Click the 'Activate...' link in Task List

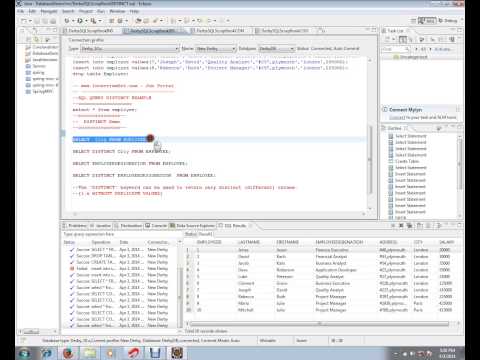[x=443, y=49]
